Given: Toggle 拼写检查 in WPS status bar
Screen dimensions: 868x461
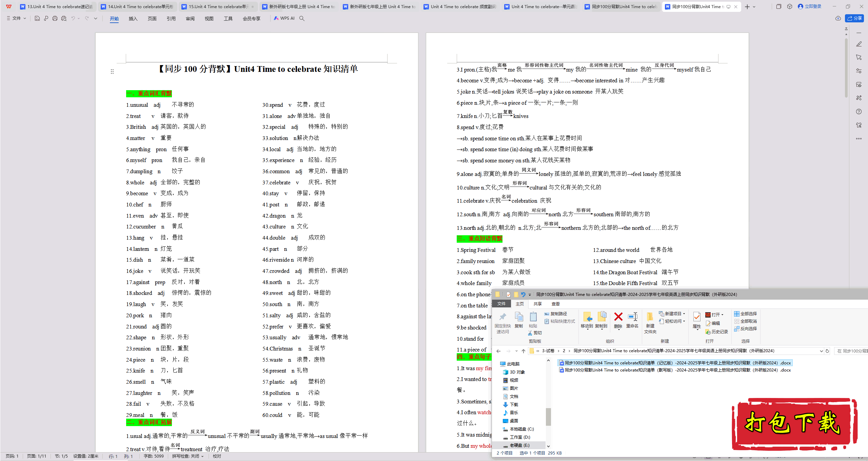Looking at the screenshot, I should click(x=188, y=456).
